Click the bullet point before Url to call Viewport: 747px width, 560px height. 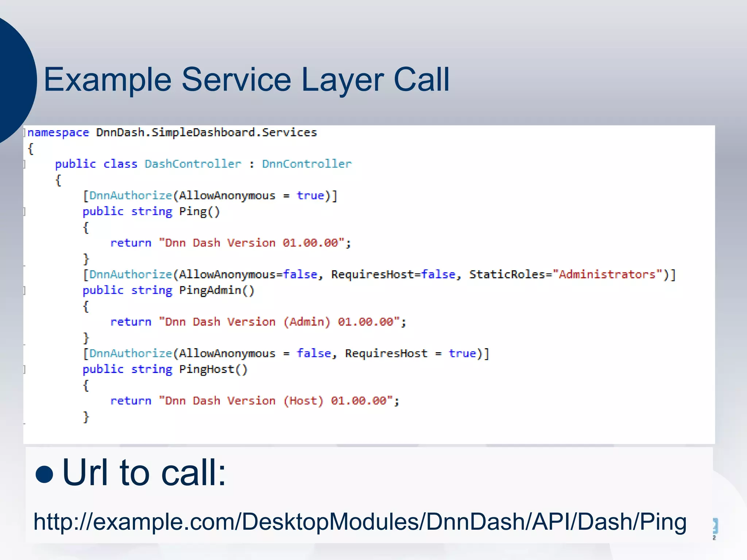44,474
